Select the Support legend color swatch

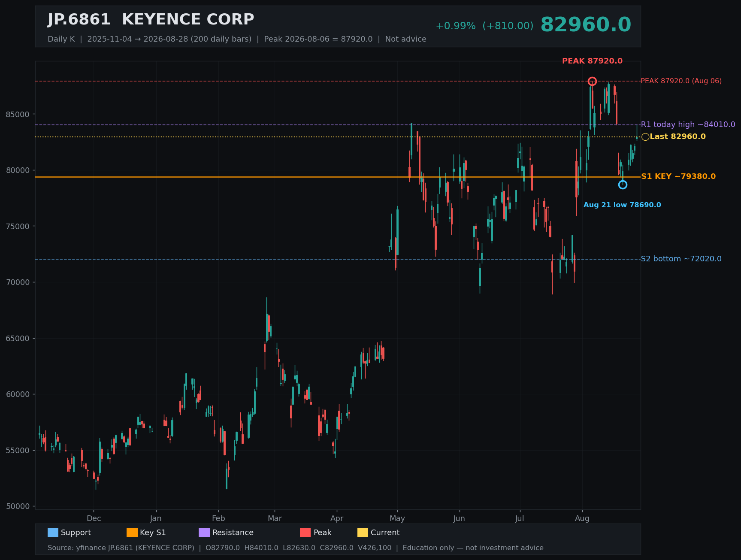pos(53,533)
